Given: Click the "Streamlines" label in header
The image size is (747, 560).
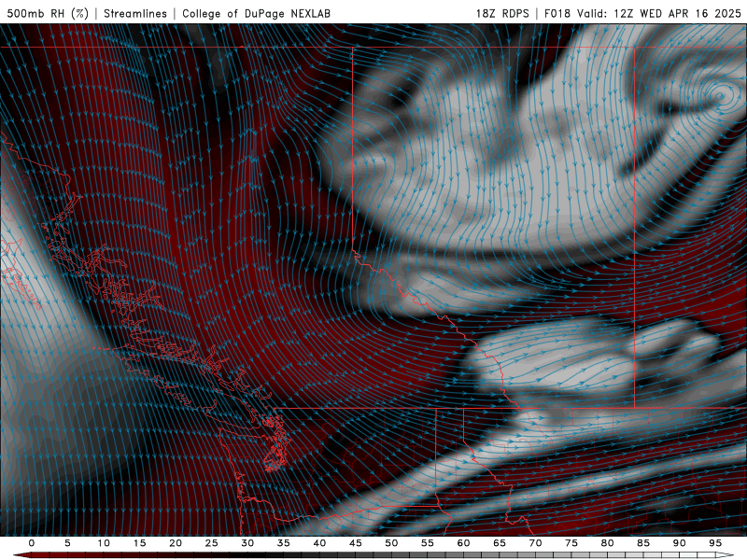Looking at the screenshot, I should 135,13.
